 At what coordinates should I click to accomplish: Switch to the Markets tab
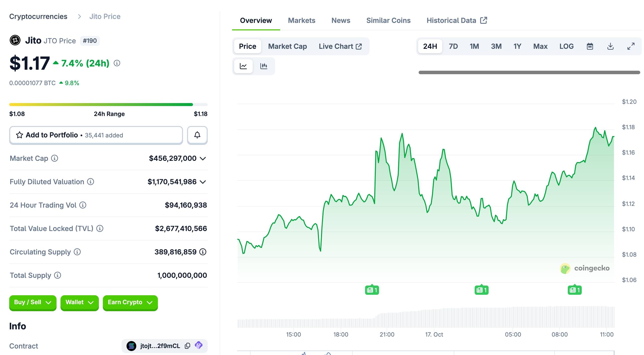302,20
